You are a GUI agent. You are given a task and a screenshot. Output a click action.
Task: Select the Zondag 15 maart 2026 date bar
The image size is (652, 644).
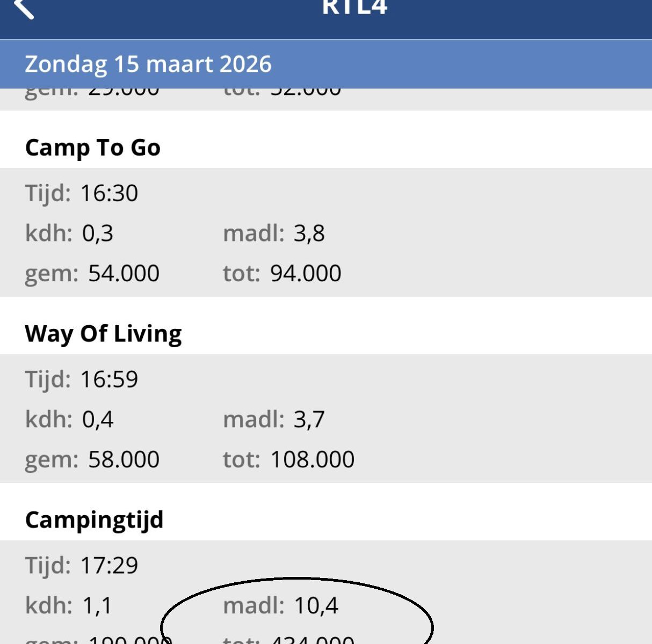[x=148, y=64]
